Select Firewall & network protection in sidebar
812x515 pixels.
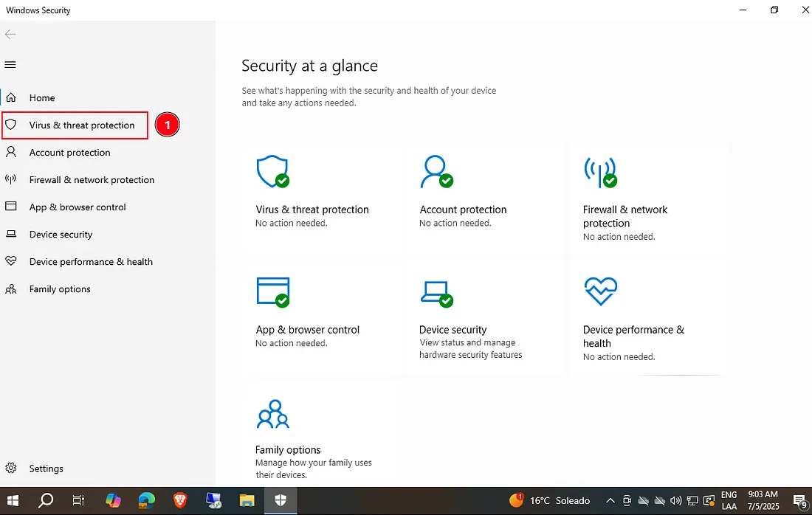pos(108,180)
